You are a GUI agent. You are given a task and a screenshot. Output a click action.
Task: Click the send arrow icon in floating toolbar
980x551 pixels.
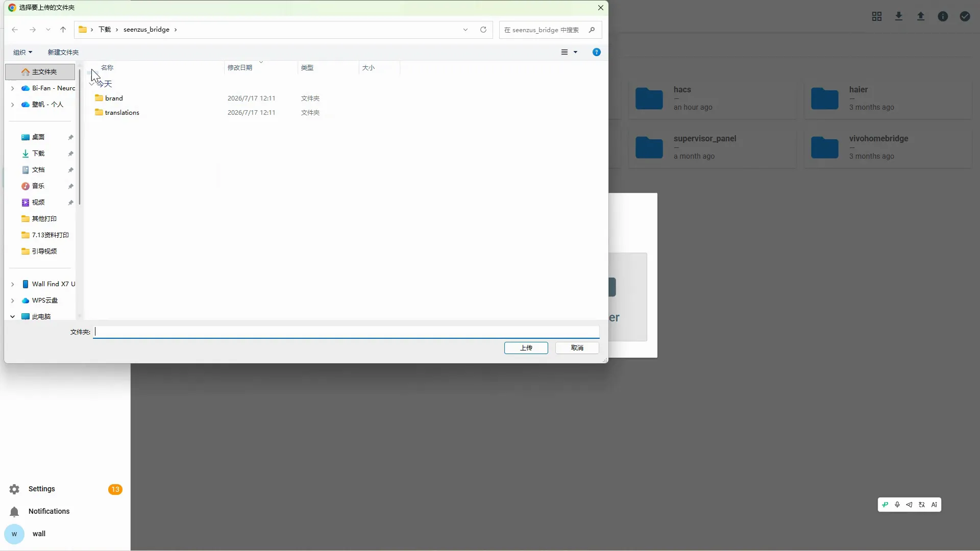point(910,505)
